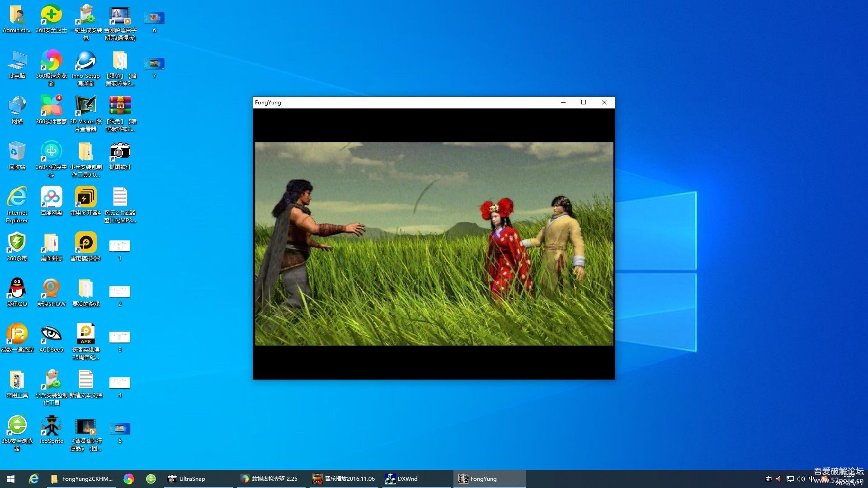Open 此电脑 (This PC) icon
Image resolution: width=868 pixels, height=488 pixels.
click(17, 65)
